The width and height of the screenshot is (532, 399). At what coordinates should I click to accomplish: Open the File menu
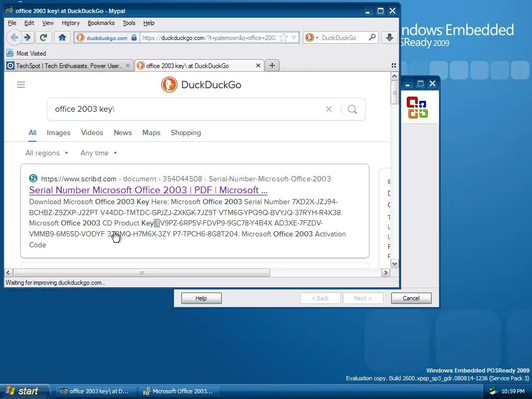pyautogui.click(x=12, y=23)
